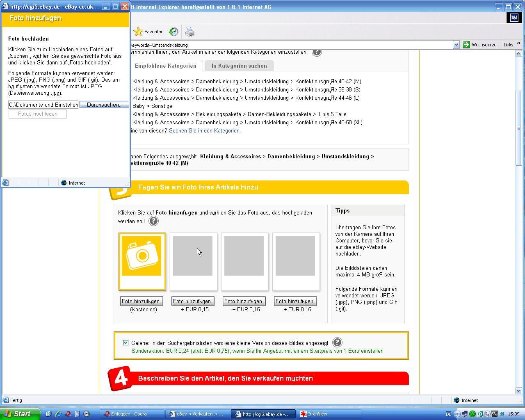Click the main window scroll up arrow
525x420 pixels.
(x=518, y=54)
